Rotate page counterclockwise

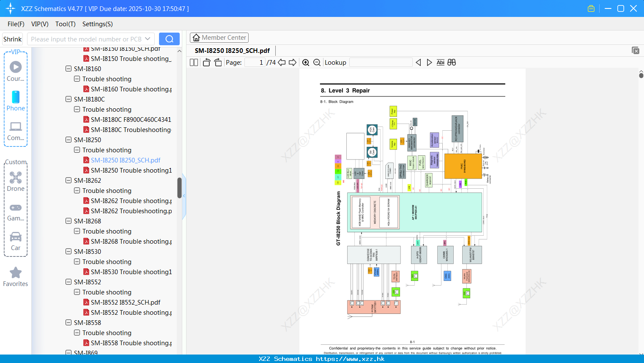tap(206, 63)
